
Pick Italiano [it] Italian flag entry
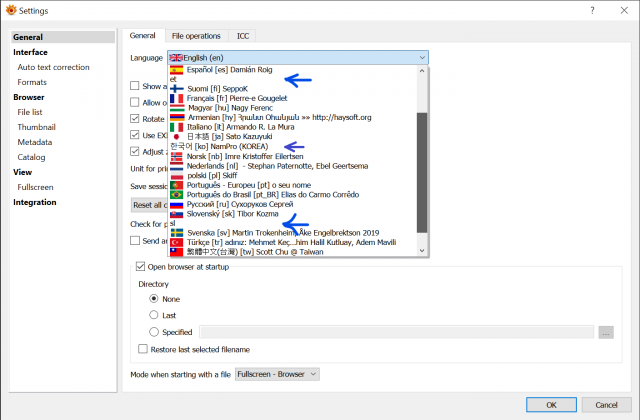point(293,127)
